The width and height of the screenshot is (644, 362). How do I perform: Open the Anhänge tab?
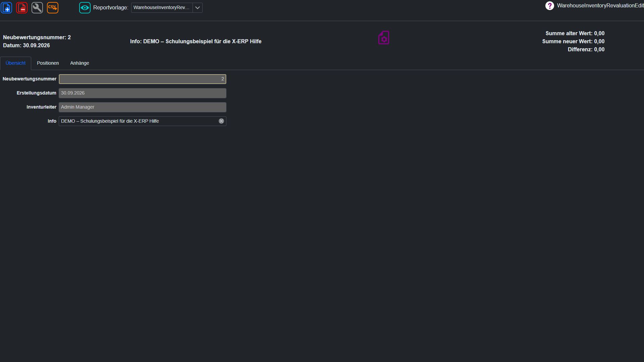pos(79,63)
